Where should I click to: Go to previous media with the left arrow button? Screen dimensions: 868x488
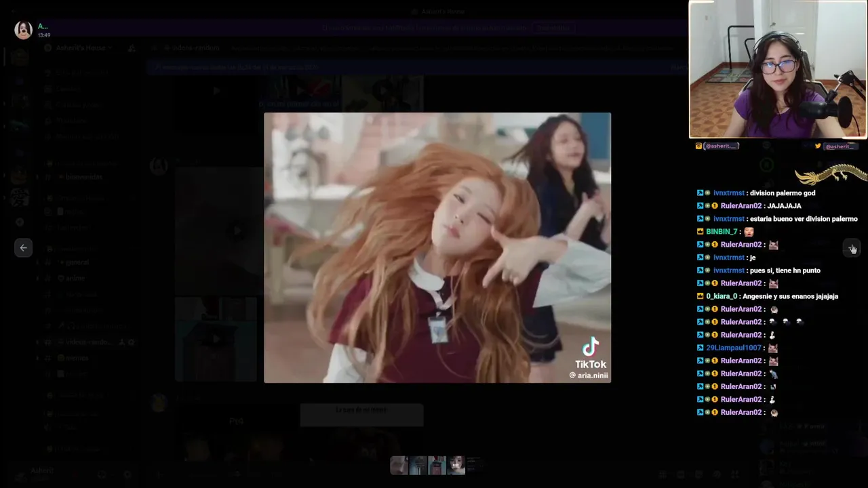point(23,248)
